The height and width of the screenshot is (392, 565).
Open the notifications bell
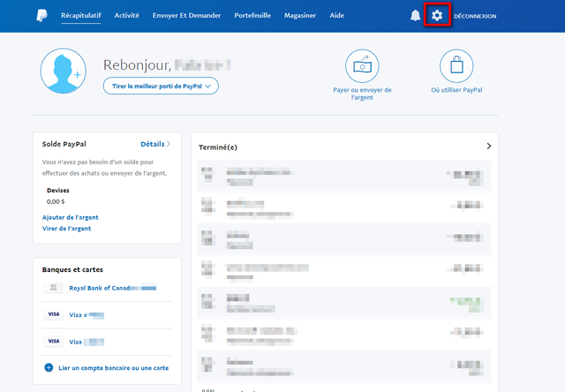pos(415,16)
